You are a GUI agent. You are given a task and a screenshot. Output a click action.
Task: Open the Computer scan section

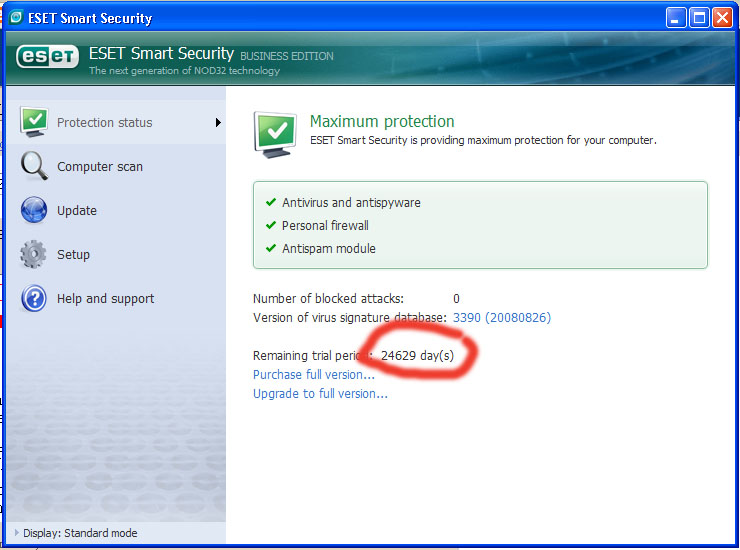click(116, 166)
